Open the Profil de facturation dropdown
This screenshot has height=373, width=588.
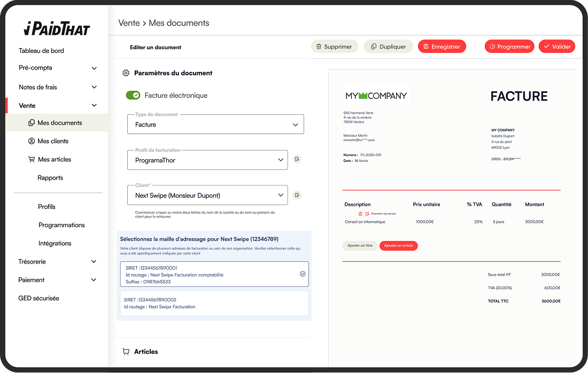coord(207,160)
